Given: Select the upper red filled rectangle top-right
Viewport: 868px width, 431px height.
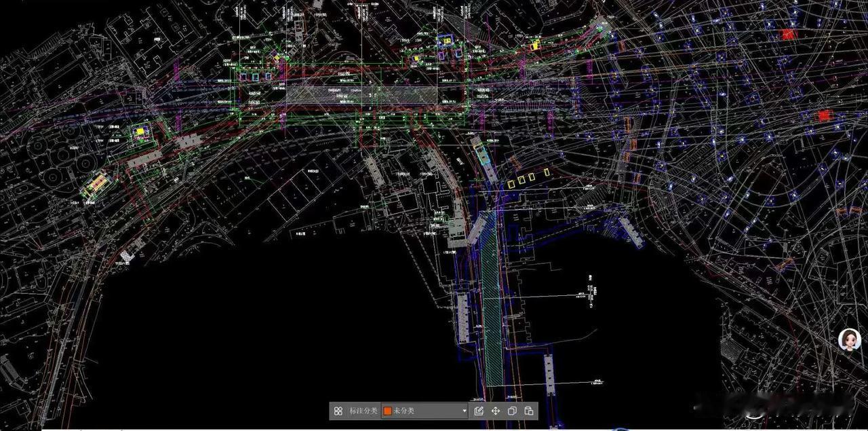Looking at the screenshot, I should 788,34.
